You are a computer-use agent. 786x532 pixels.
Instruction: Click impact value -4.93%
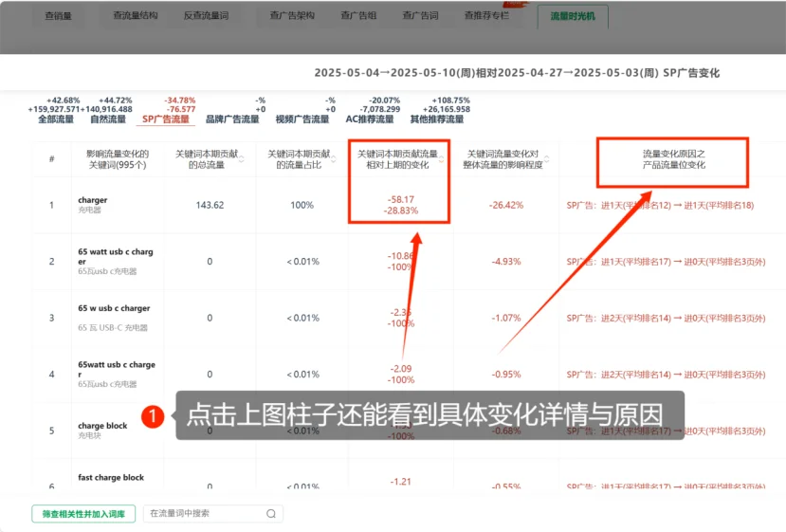point(506,261)
